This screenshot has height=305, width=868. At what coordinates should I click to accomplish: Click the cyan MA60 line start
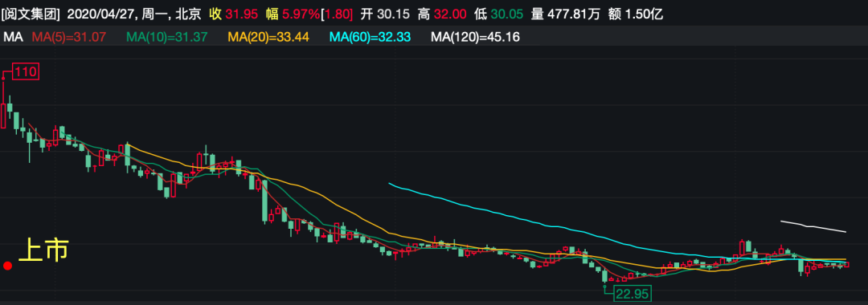tap(391, 184)
